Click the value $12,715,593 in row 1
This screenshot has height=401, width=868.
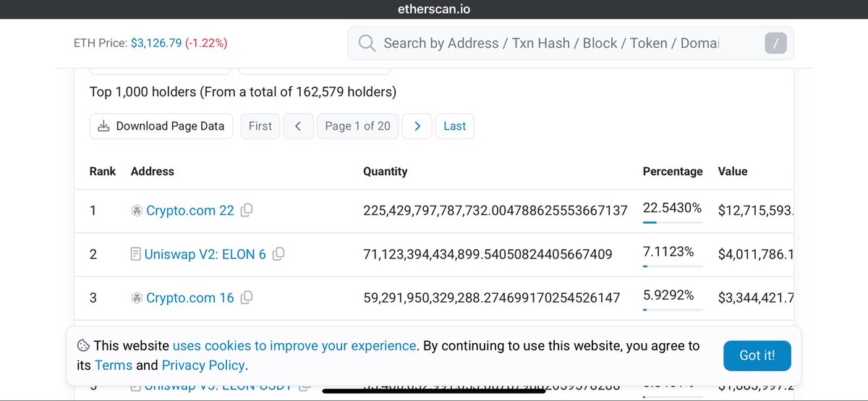pos(756,211)
